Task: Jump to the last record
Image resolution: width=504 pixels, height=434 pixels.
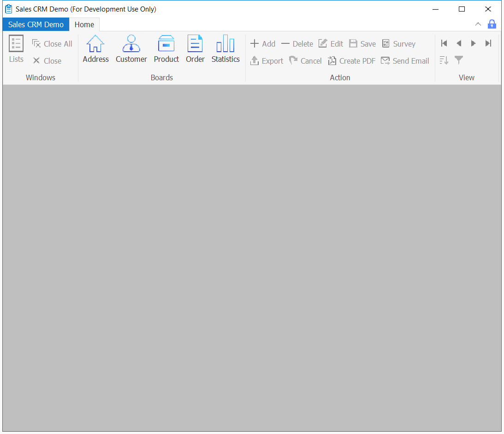Action: (x=488, y=43)
